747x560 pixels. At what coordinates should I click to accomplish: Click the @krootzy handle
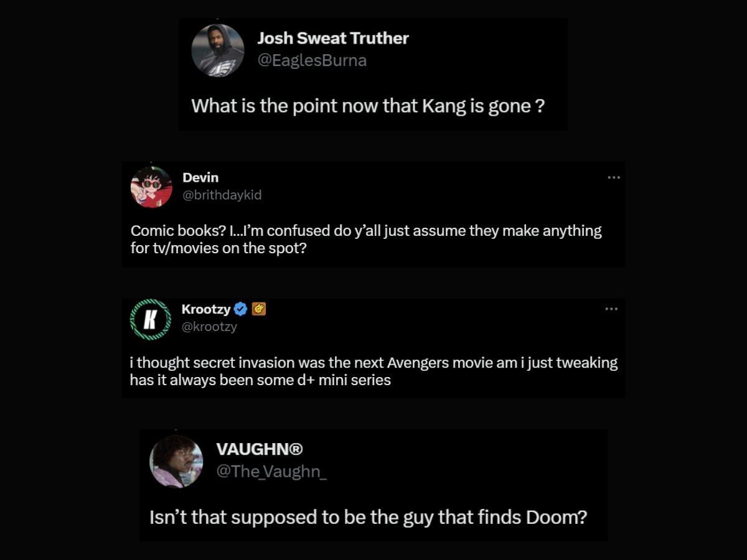click(209, 327)
